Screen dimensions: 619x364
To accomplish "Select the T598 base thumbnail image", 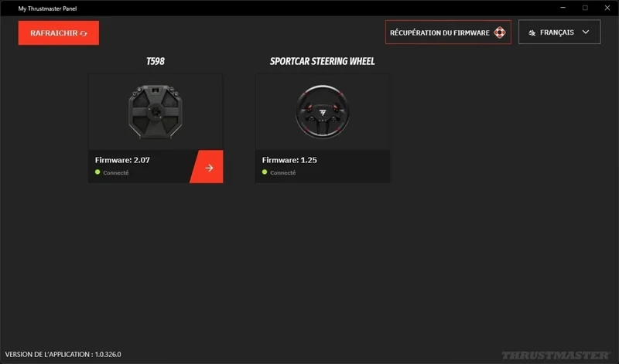I will point(156,112).
